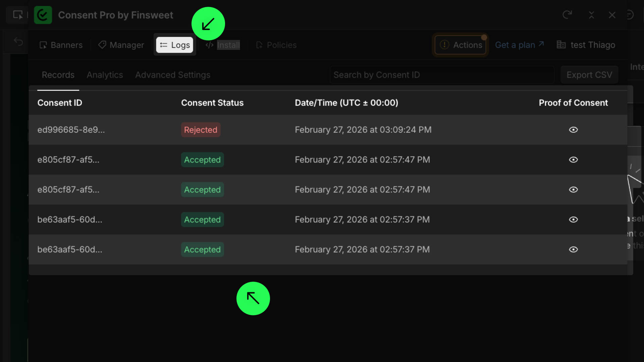View proof of consent for the Rejected record

[x=573, y=130]
